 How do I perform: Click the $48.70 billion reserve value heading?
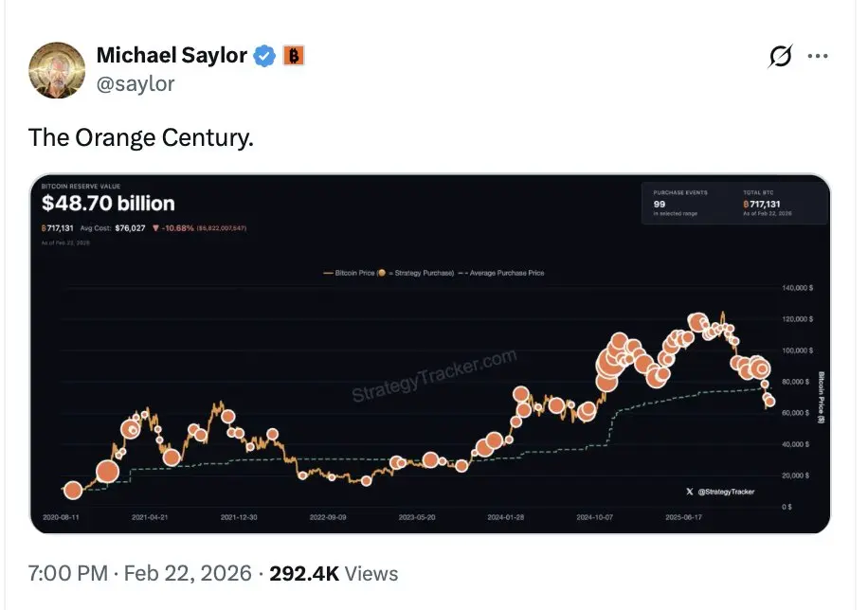coord(108,203)
